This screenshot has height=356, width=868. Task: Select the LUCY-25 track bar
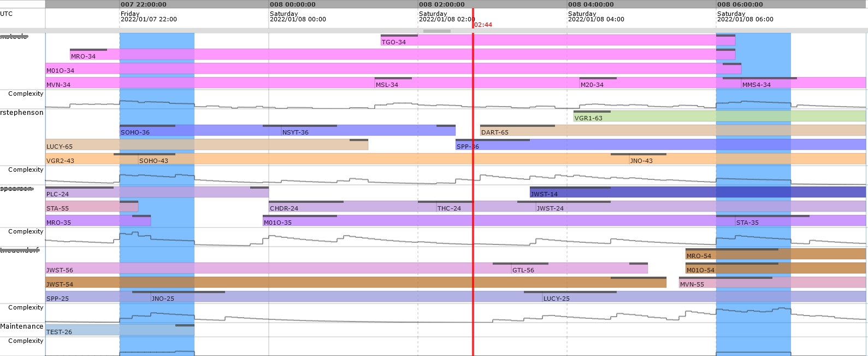704,297
